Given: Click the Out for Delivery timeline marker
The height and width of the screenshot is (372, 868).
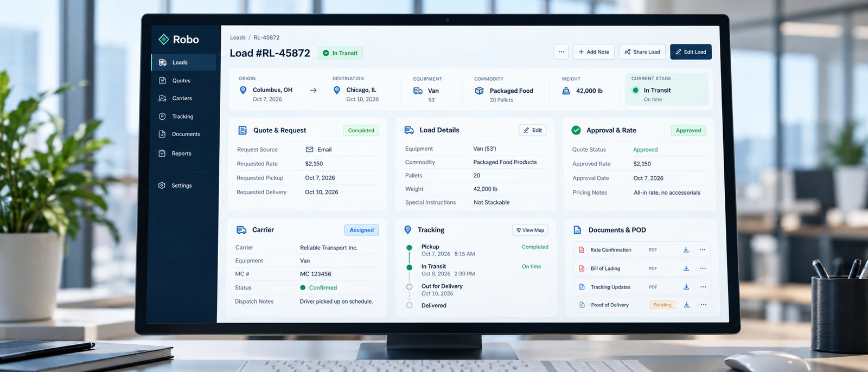Looking at the screenshot, I should (409, 287).
